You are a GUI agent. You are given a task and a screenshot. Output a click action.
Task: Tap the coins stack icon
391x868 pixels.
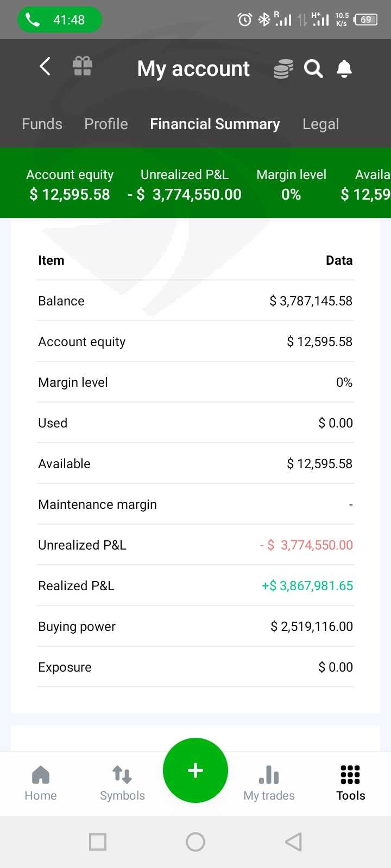[283, 69]
